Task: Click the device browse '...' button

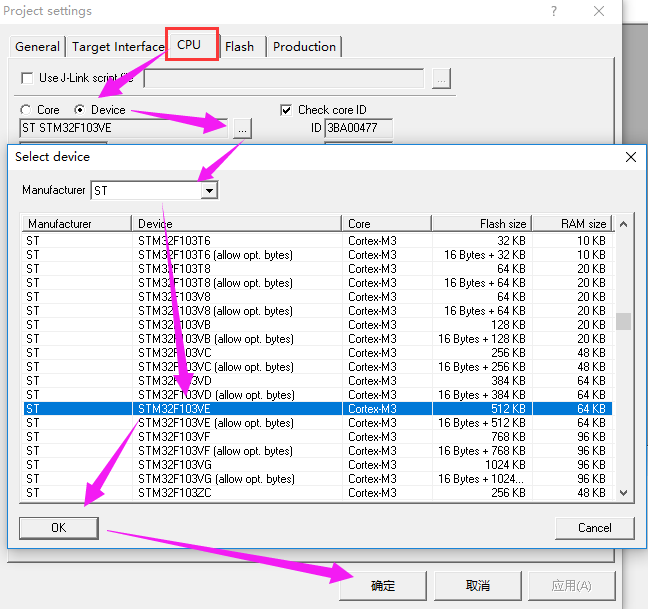Action: (243, 128)
